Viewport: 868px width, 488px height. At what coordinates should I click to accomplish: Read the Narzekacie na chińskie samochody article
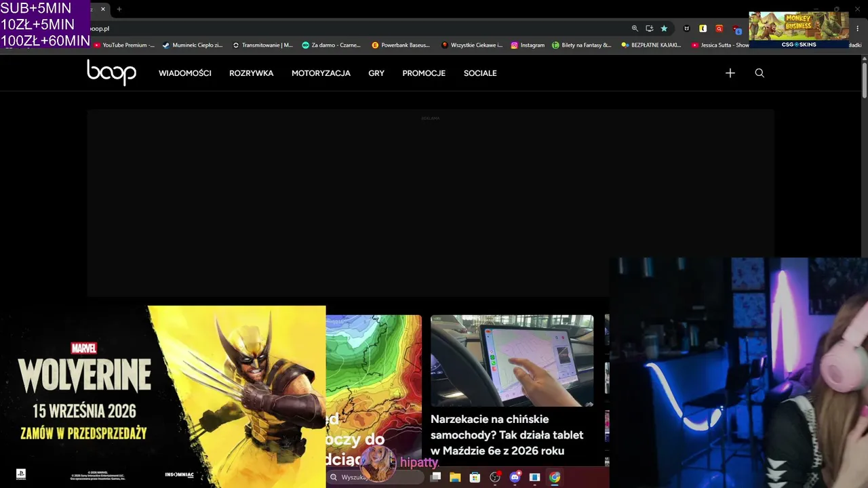coord(507,435)
